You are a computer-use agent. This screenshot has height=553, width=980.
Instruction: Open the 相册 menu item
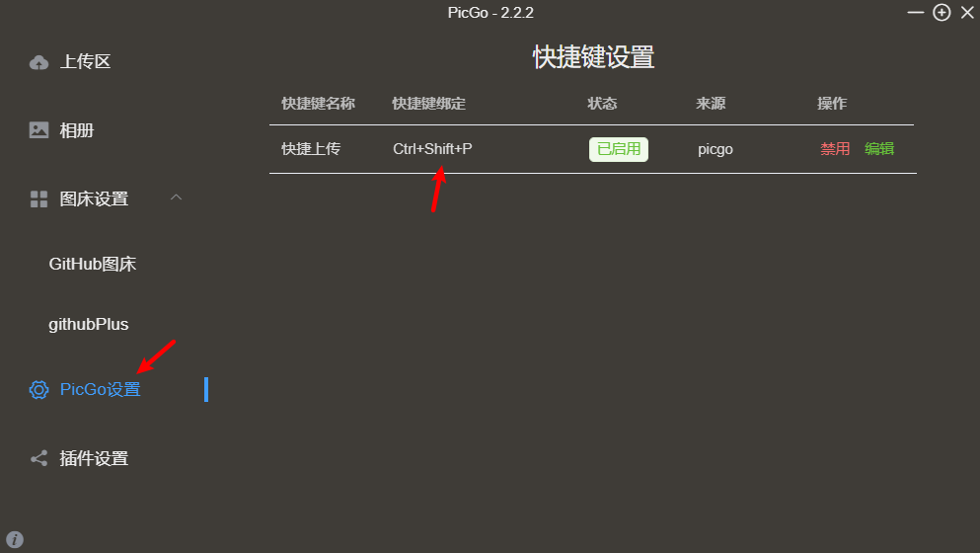(76, 130)
